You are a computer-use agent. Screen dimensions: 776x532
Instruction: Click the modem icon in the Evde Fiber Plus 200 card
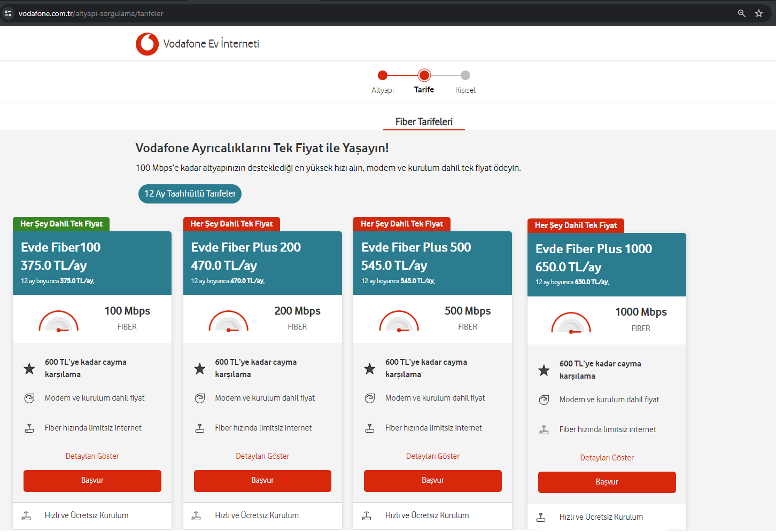200,398
